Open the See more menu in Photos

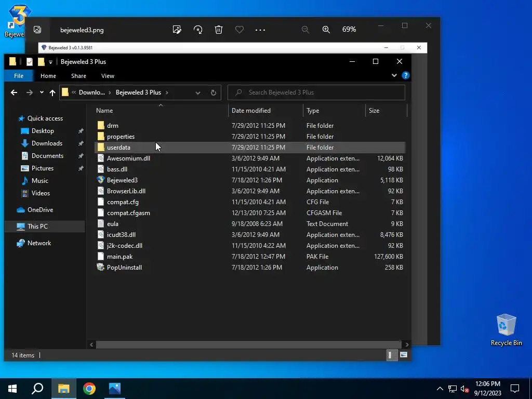(260, 30)
